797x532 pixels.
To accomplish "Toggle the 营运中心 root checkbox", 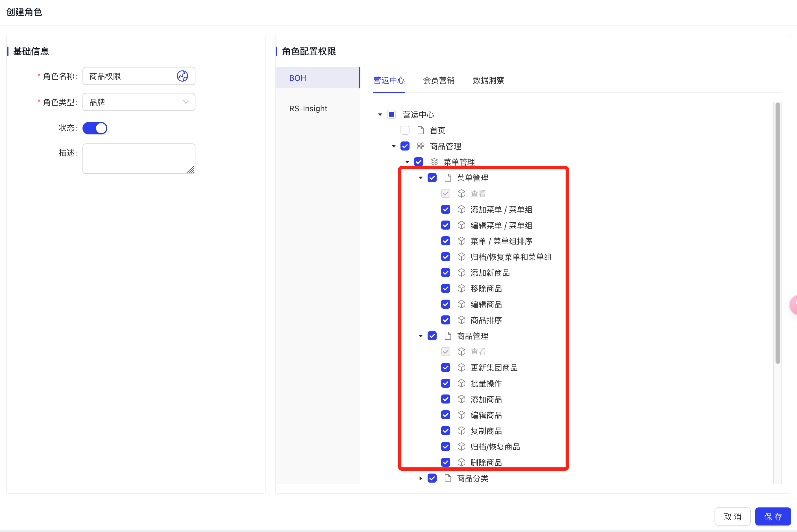I will click(391, 114).
